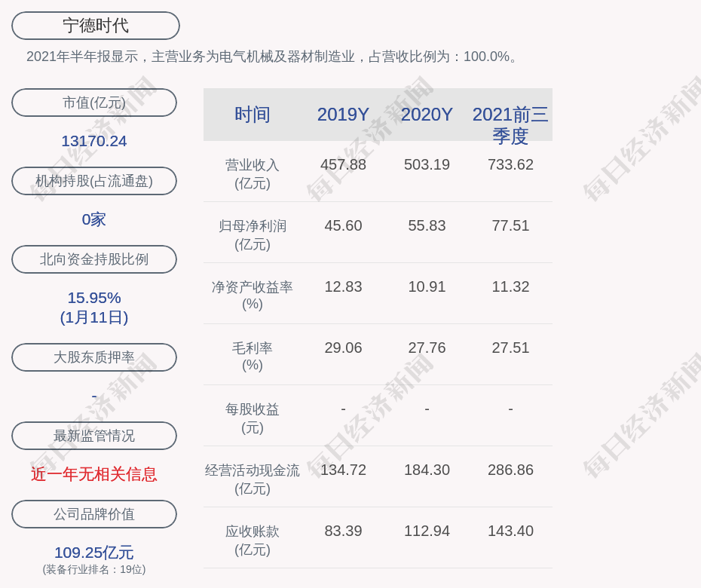This screenshot has width=701, height=588.
Task: Select the 733.62 revenue cell
Action: 510,164
